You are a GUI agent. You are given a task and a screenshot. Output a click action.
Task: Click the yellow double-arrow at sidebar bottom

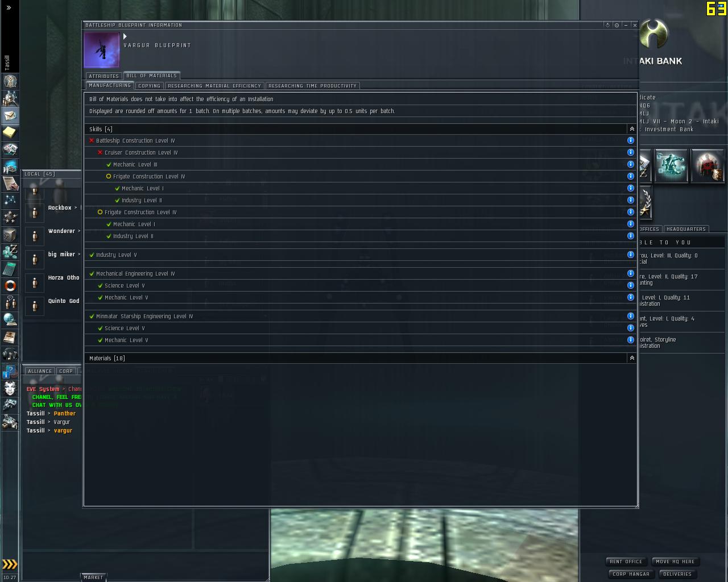(x=10, y=564)
